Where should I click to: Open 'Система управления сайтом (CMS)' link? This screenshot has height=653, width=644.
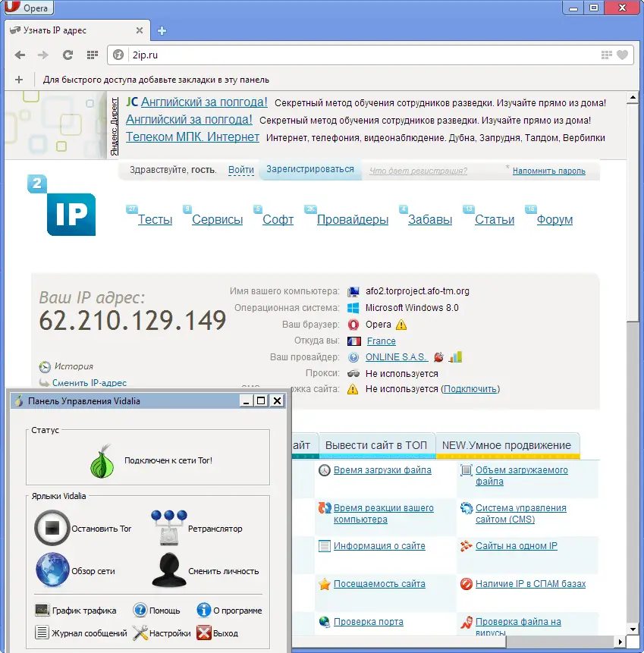(520, 513)
